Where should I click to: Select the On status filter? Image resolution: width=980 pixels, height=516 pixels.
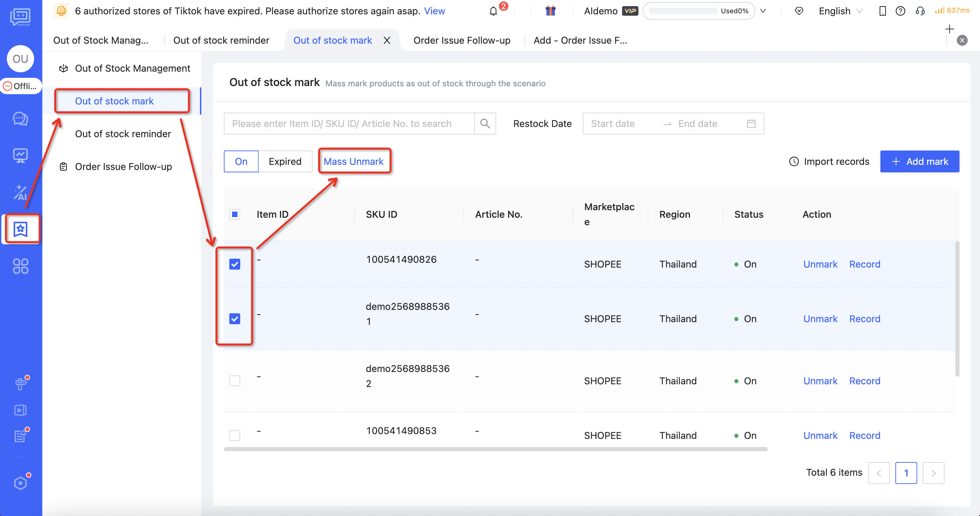(241, 161)
